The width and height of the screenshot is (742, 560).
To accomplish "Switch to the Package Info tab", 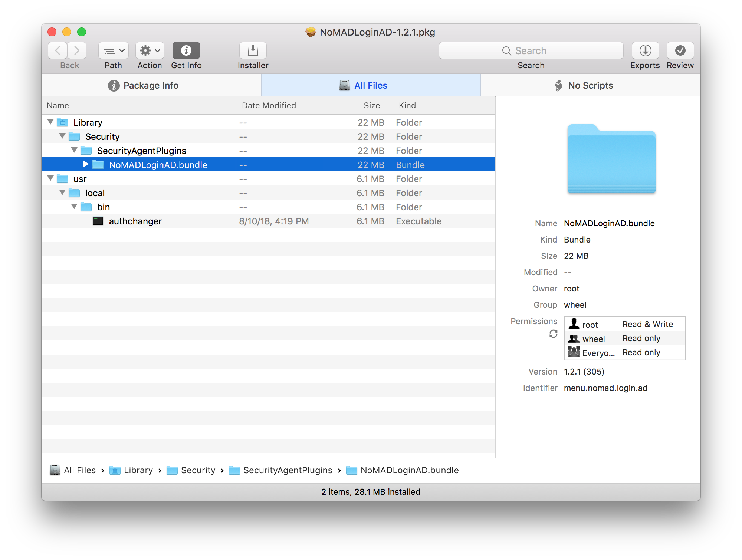I will [x=151, y=85].
